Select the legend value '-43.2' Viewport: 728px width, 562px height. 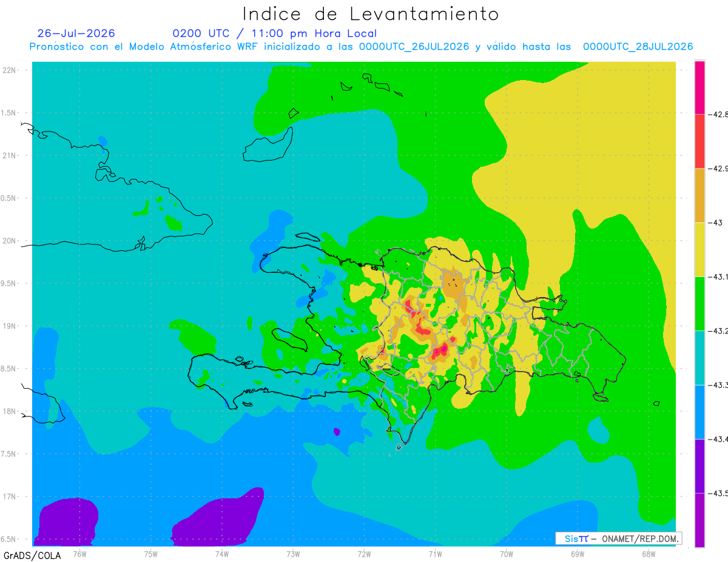pyautogui.click(x=718, y=331)
